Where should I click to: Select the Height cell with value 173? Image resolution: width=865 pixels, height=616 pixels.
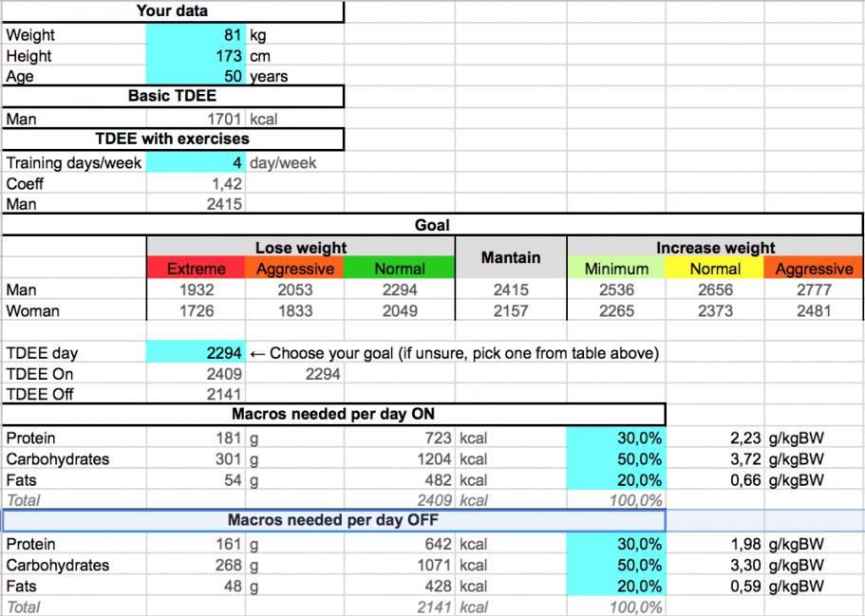(x=197, y=56)
